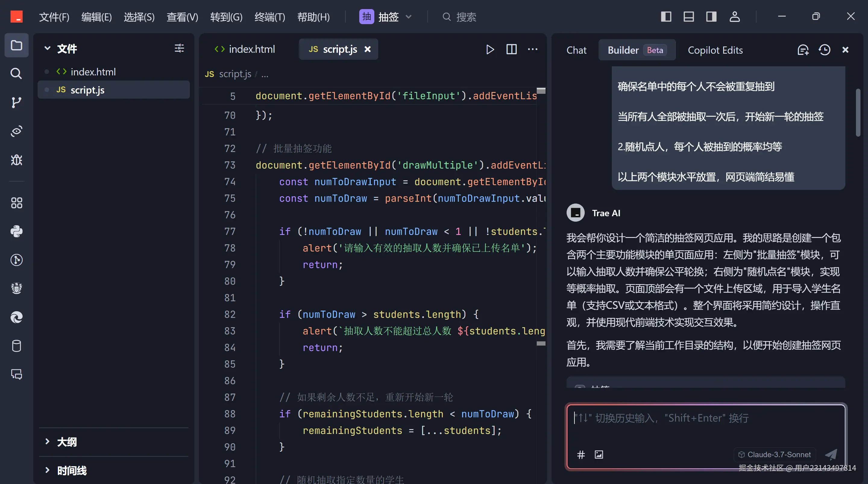Image resolution: width=868 pixels, height=484 pixels.
Task: Open chat history clock icon
Action: click(x=824, y=50)
